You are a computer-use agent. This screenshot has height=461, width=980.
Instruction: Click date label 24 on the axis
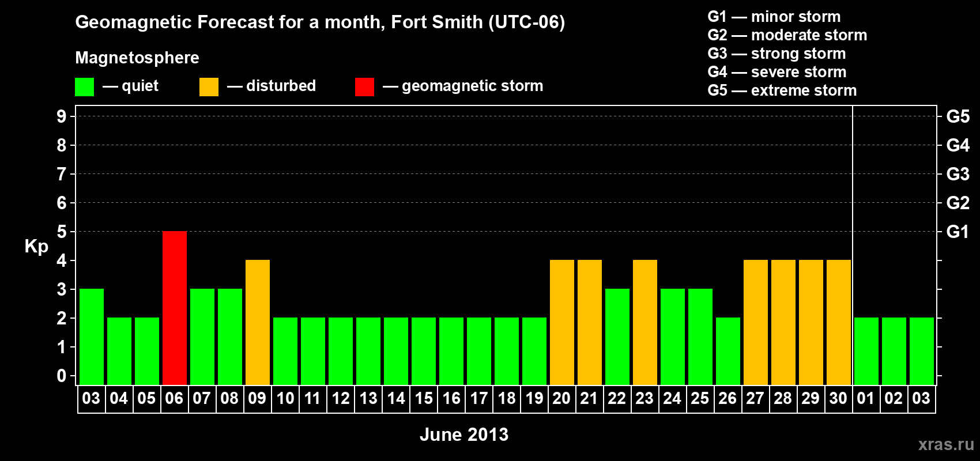672,399
